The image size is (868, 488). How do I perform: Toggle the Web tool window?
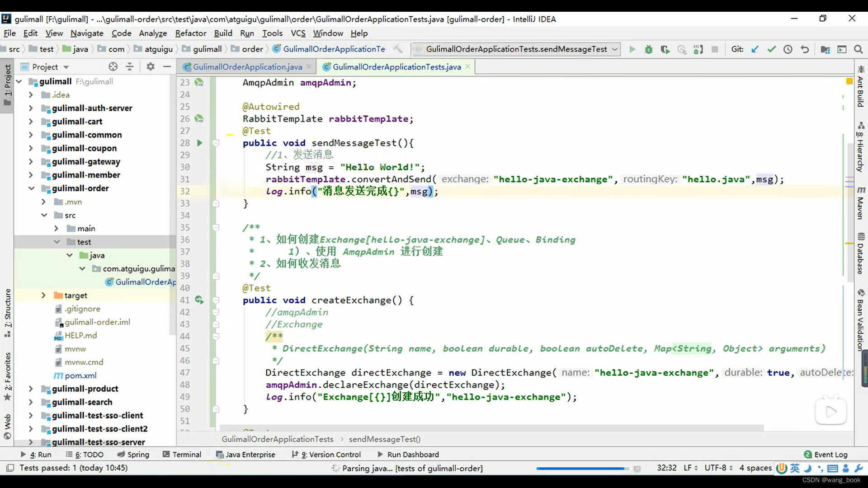(7, 427)
